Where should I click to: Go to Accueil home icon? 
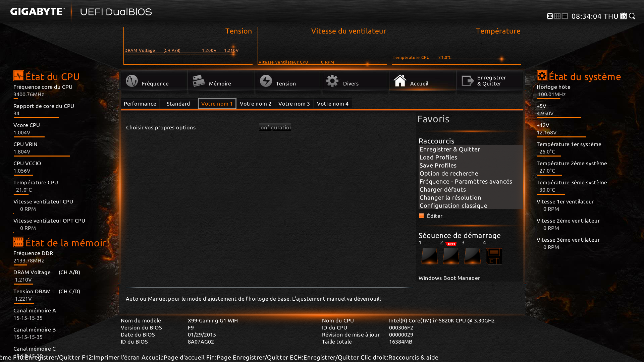click(400, 81)
